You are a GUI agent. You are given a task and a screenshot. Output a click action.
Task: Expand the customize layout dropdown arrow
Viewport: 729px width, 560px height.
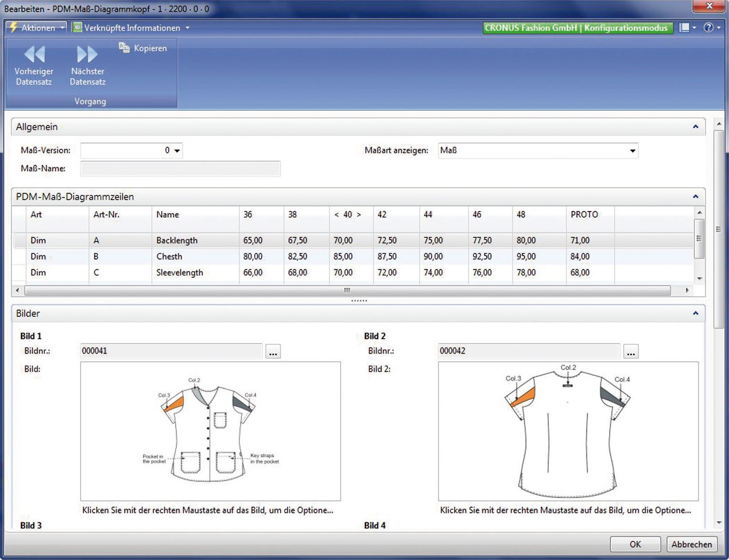click(694, 27)
